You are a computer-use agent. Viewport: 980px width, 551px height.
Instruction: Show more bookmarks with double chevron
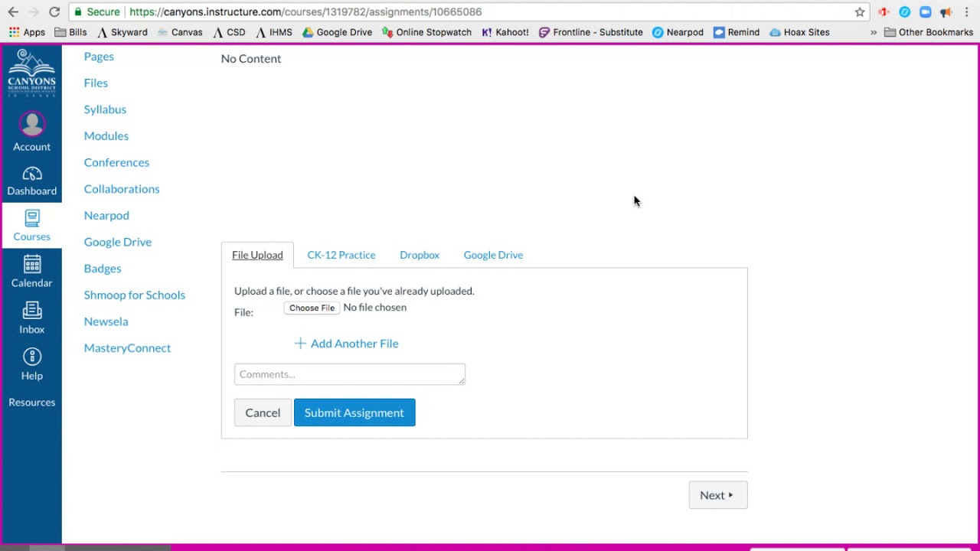pos(874,32)
